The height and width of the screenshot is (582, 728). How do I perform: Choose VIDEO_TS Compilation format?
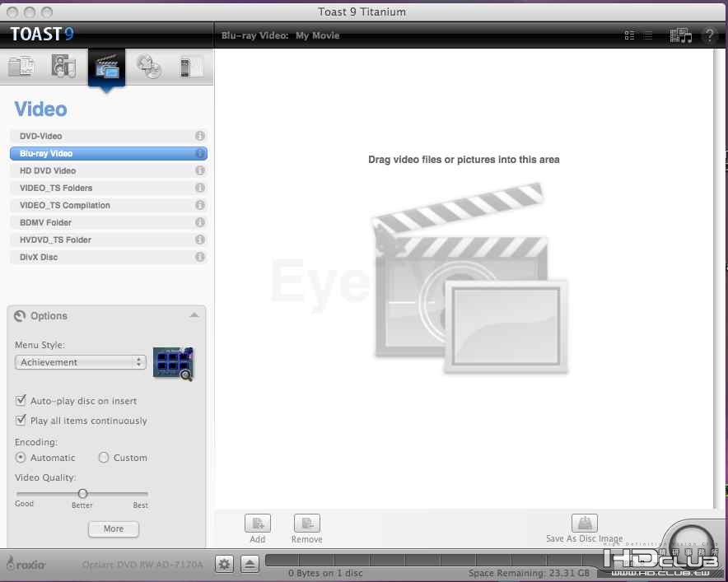pyautogui.click(x=108, y=205)
